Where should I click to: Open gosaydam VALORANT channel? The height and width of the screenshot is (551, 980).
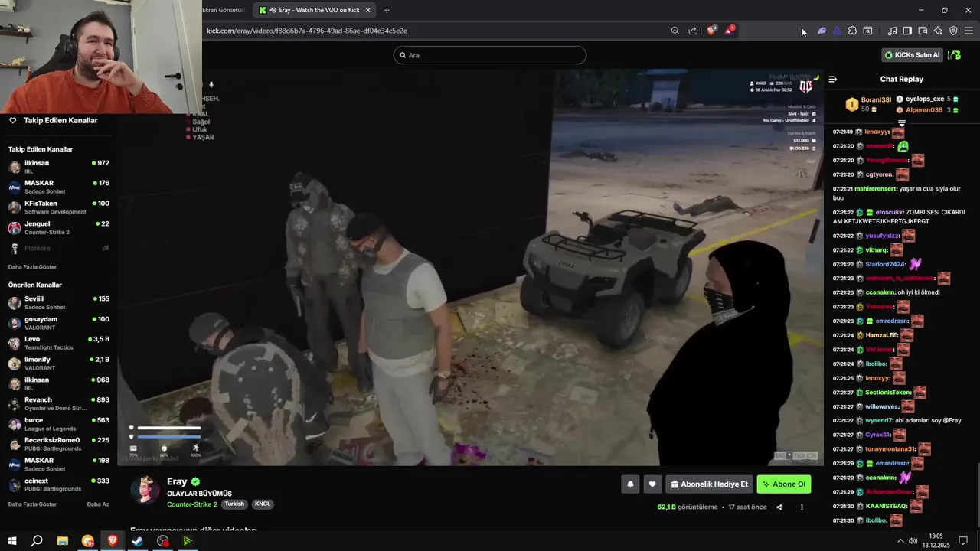[59, 323]
